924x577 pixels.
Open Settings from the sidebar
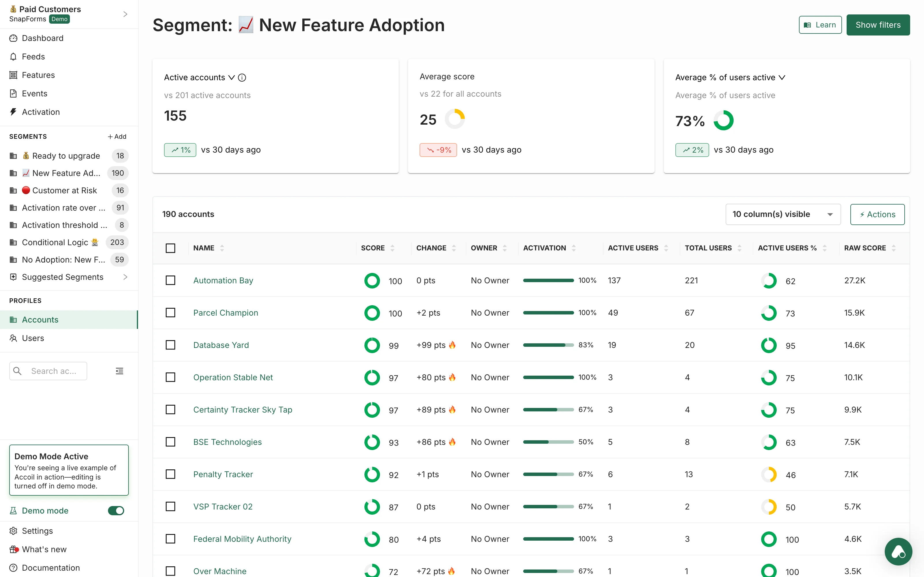(x=37, y=531)
